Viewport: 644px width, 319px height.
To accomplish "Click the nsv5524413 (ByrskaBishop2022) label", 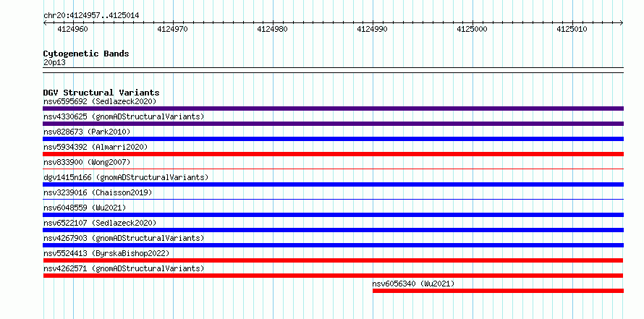I will click(x=106, y=253).
